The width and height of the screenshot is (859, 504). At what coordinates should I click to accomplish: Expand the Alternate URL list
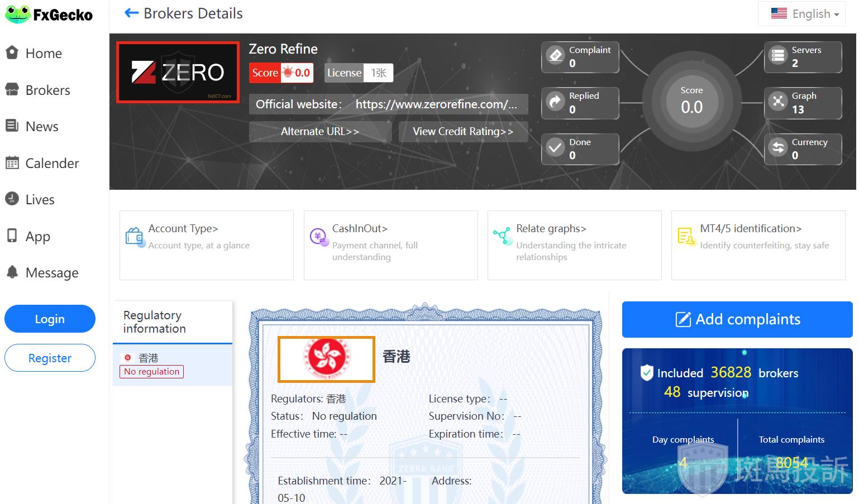tap(319, 132)
